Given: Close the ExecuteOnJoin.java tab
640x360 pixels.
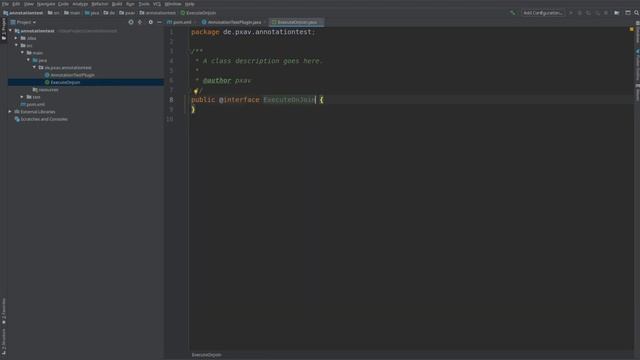Looking at the screenshot, I should click(x=320, y=22).
